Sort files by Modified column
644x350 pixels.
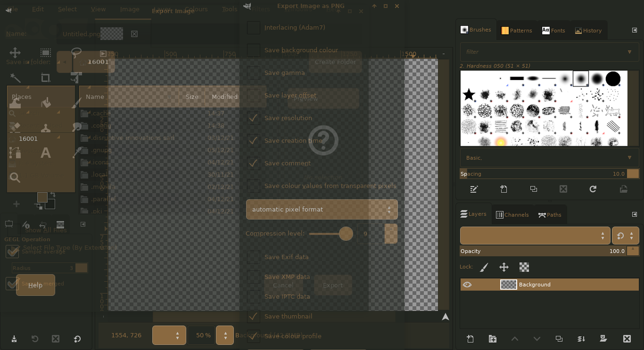(x=224, y=97)
